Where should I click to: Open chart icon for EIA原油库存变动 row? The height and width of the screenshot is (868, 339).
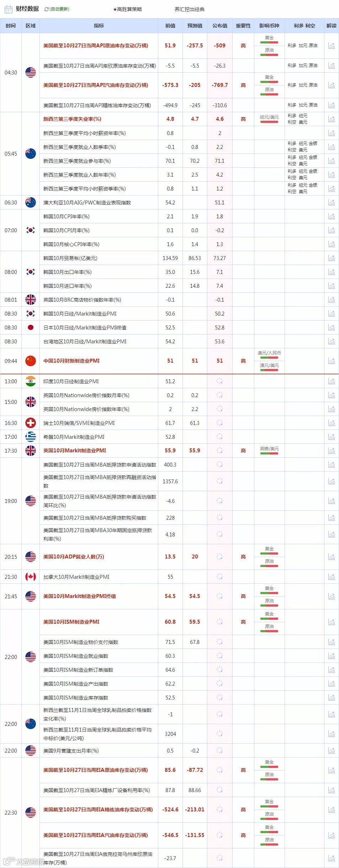tap(332, 770)
